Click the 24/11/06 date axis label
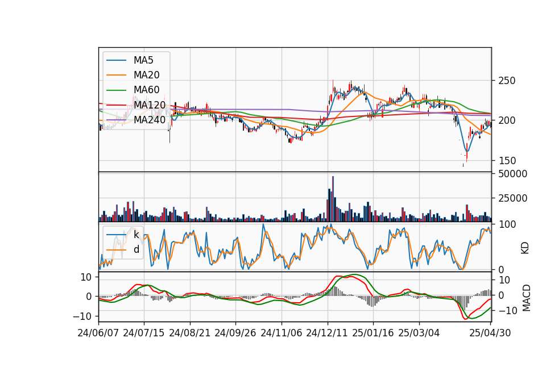Image resolution: width=546 pixels, height=392 pixels. 281,333
